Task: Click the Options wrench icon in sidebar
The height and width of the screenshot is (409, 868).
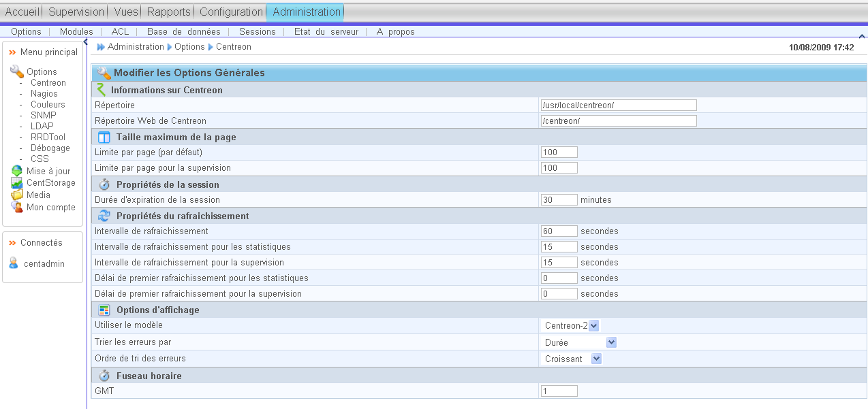Action: 16,71
